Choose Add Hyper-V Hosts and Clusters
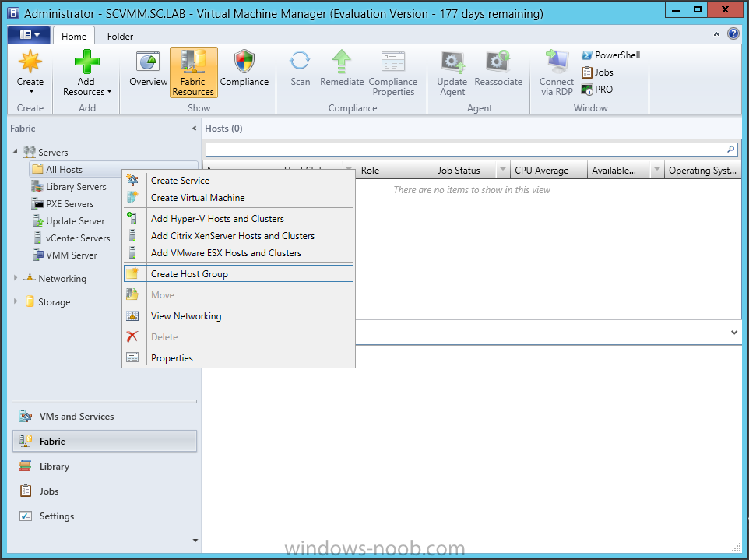The width and height of the screenshot is (749, 560). pos(238,219)
